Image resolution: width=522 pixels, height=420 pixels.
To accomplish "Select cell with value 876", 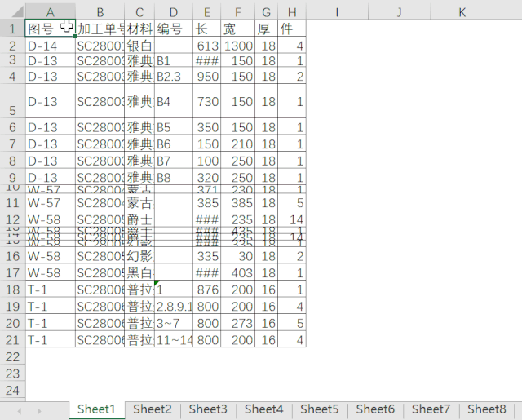I will (206, 289).
